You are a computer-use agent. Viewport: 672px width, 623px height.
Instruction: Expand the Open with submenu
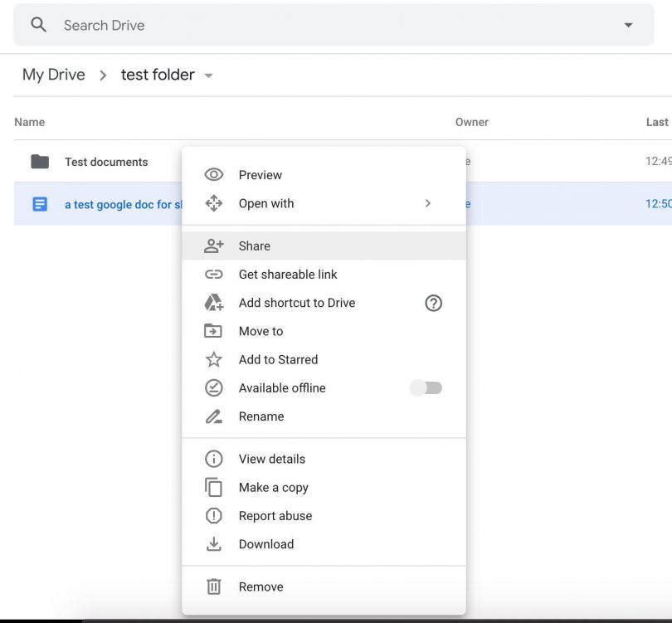(428, 203)
